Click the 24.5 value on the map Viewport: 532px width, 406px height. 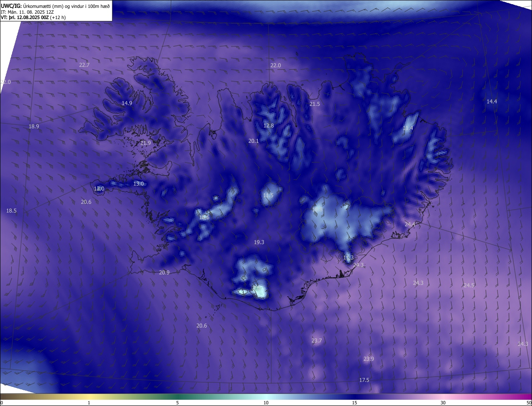469,285
